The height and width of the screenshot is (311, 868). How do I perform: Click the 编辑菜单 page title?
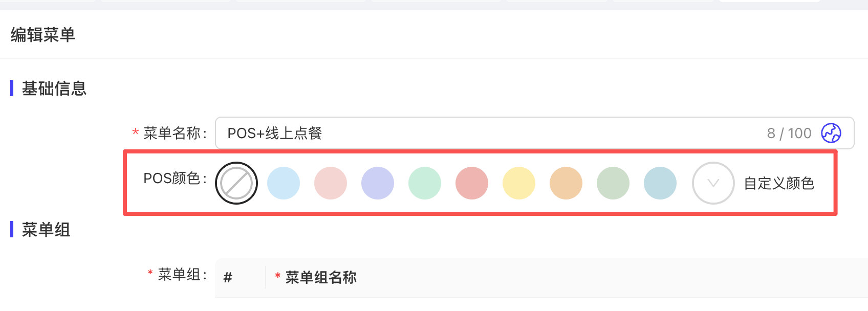pos(43,35)
